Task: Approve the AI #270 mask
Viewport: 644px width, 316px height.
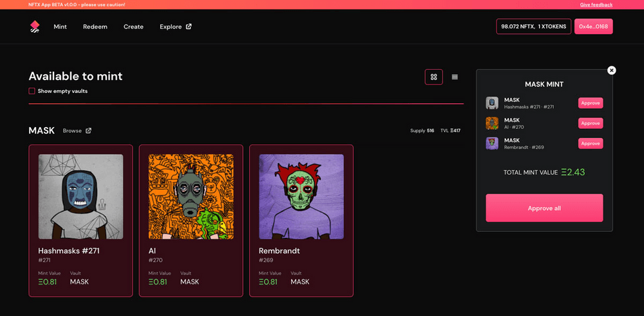Action: click(590, 123)
